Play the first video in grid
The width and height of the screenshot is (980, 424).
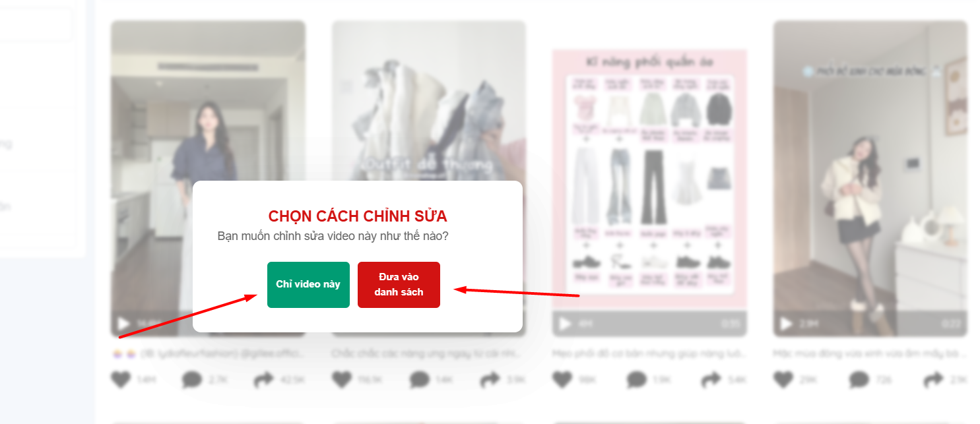pos(123,324)
